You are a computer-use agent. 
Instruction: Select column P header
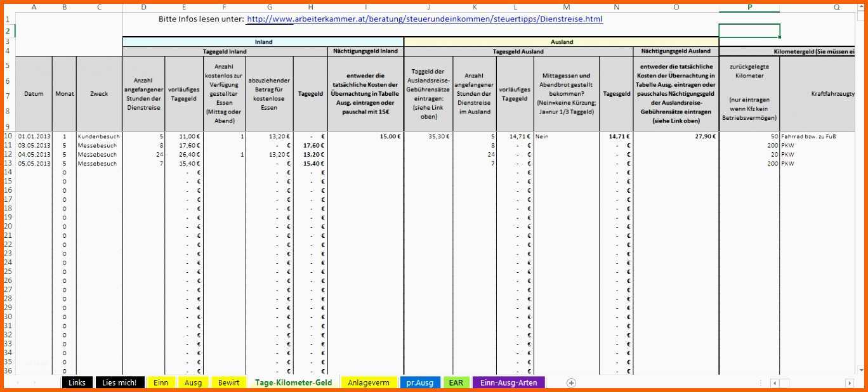[749, 7]
